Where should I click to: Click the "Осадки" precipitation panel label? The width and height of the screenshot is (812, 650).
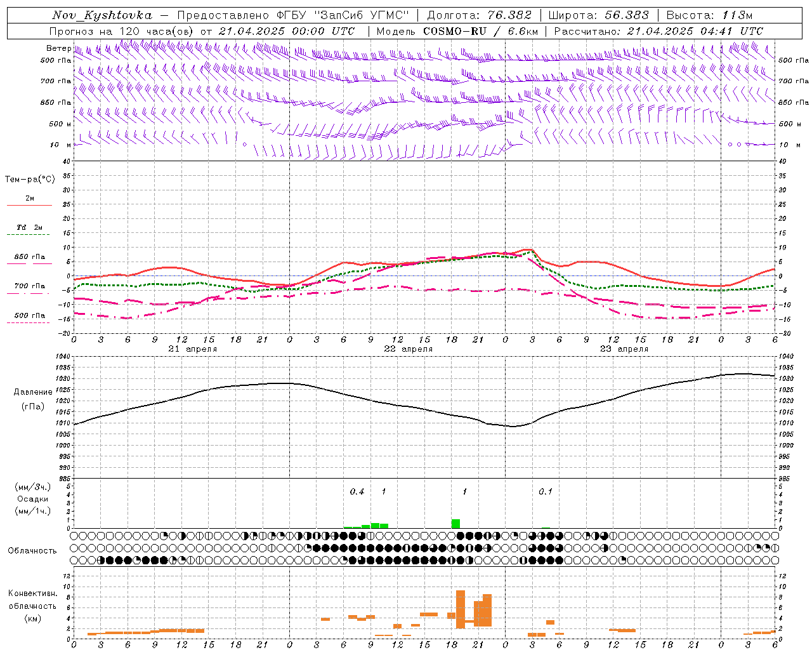click(32, 499)
